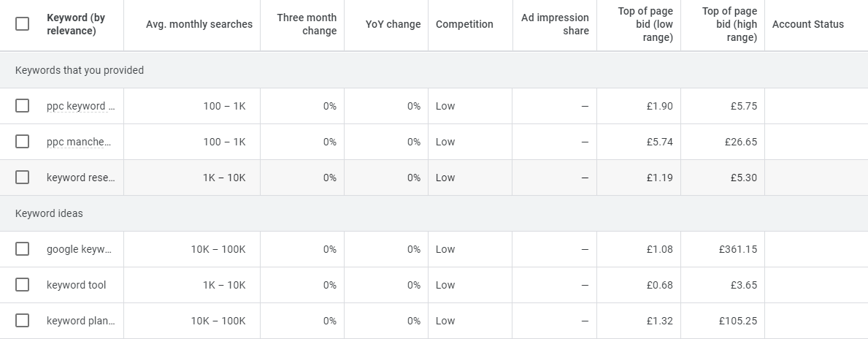Tick the keyword planner row checkbox
The image size is (868, 339).
(x=22, y=321)
